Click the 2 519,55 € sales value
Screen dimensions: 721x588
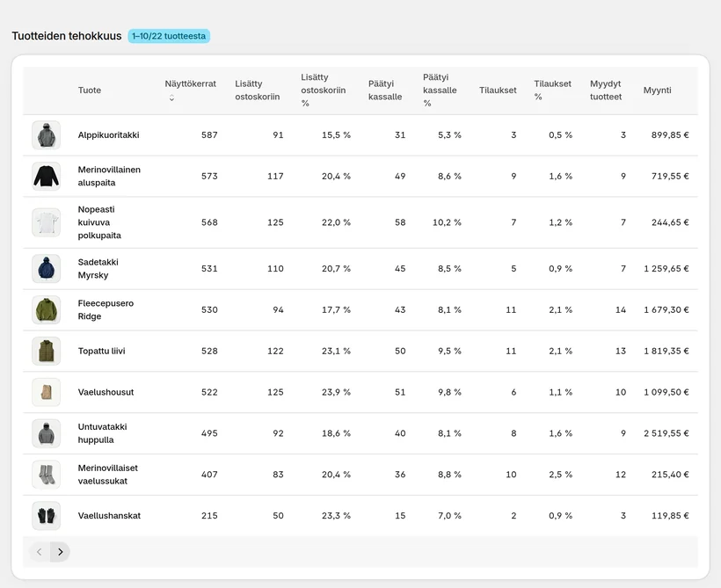(x=666, y=433)
